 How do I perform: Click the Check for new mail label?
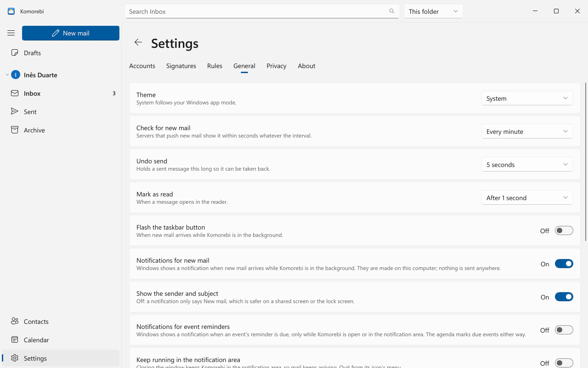point(163,128)
